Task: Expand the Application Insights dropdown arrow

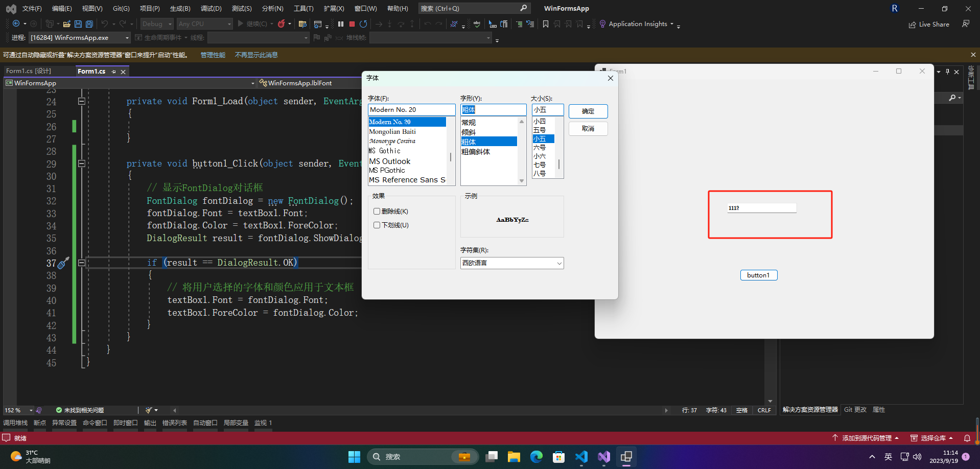Action: tap(672, 24)
